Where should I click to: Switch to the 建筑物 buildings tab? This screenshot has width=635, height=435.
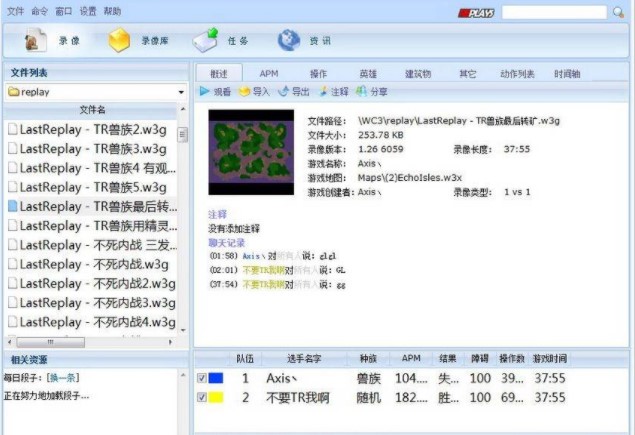(x=417, y=74)
